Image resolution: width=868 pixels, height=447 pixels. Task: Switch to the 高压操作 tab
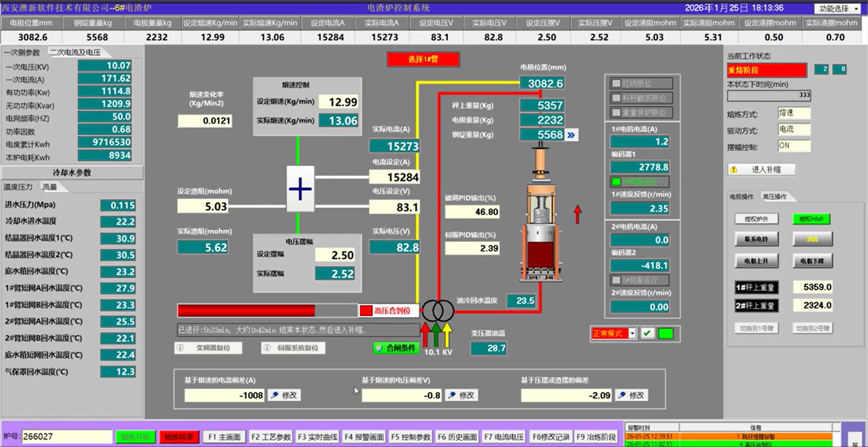(x=774, y=197)
